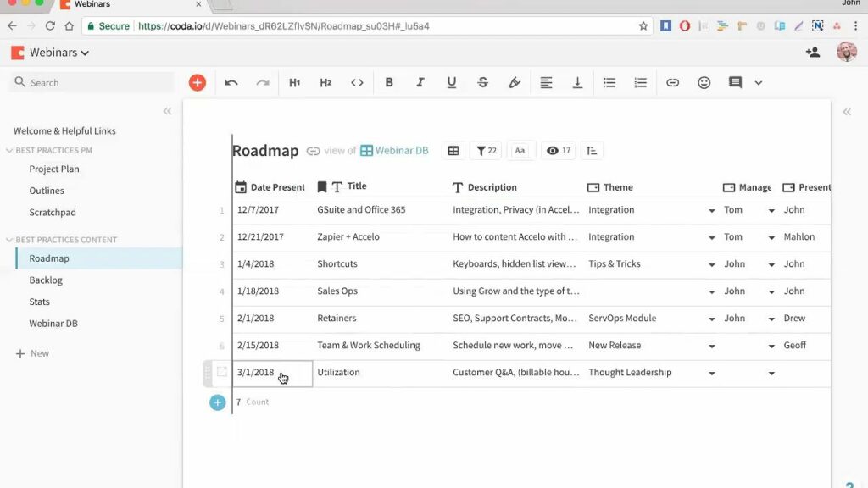Viewport: 868px width, 488px height.
Task: Apply H2 heading style
Action: (325, 82)
